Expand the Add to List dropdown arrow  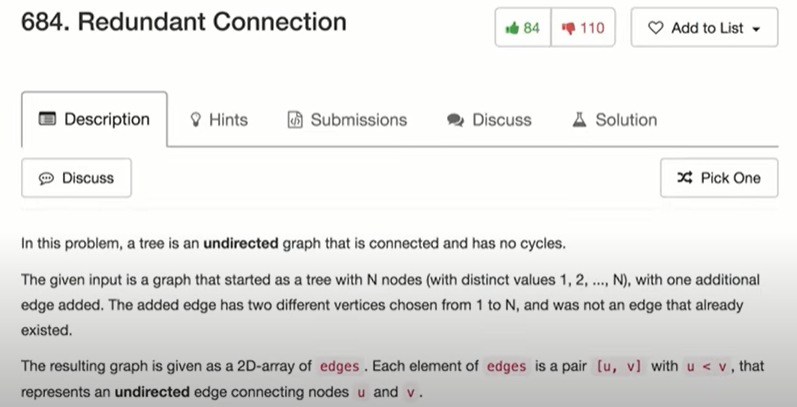click(756, 29)
